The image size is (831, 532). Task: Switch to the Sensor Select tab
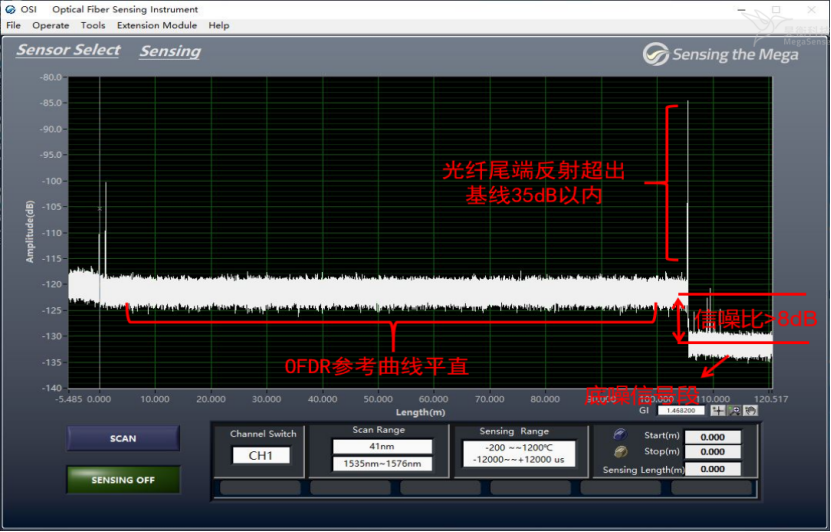tap(68, 50)
